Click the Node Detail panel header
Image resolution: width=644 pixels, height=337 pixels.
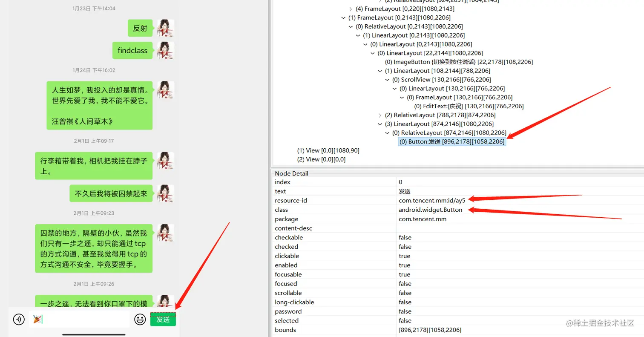tap(291, 173)
